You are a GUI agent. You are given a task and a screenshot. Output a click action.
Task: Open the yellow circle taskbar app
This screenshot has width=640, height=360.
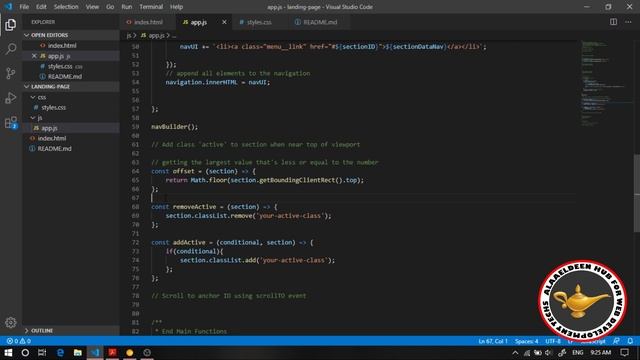tap(130, 353)
